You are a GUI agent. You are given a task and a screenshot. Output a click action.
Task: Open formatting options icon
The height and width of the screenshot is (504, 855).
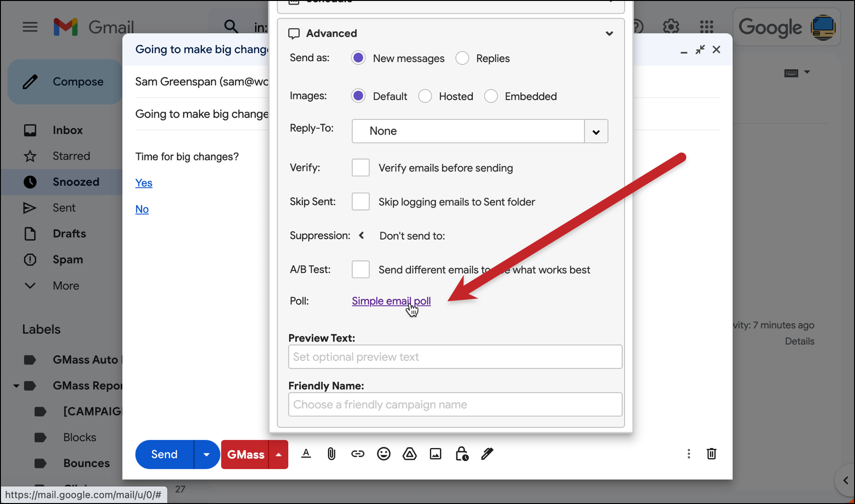(306, 454)
